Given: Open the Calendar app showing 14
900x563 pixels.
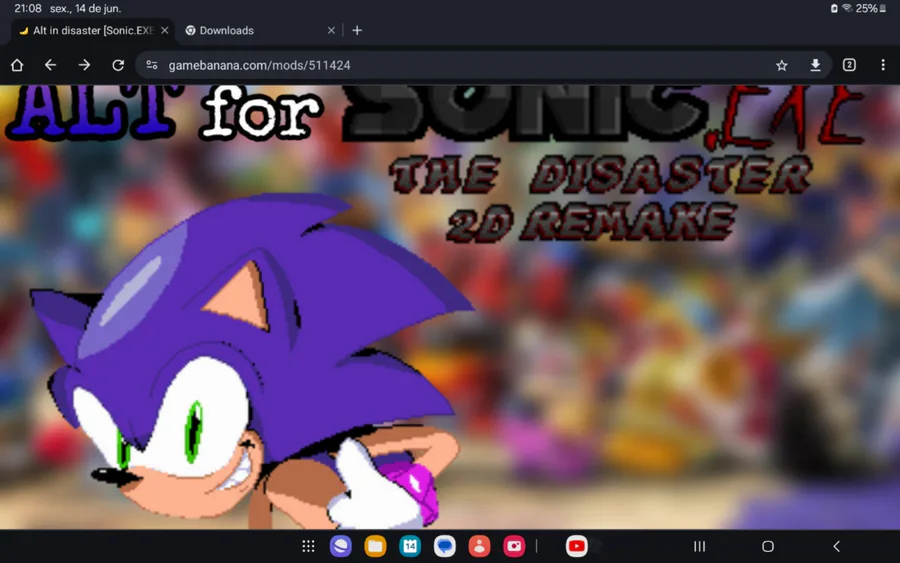Looking at the screenshot, I should [x=410, y=546].
